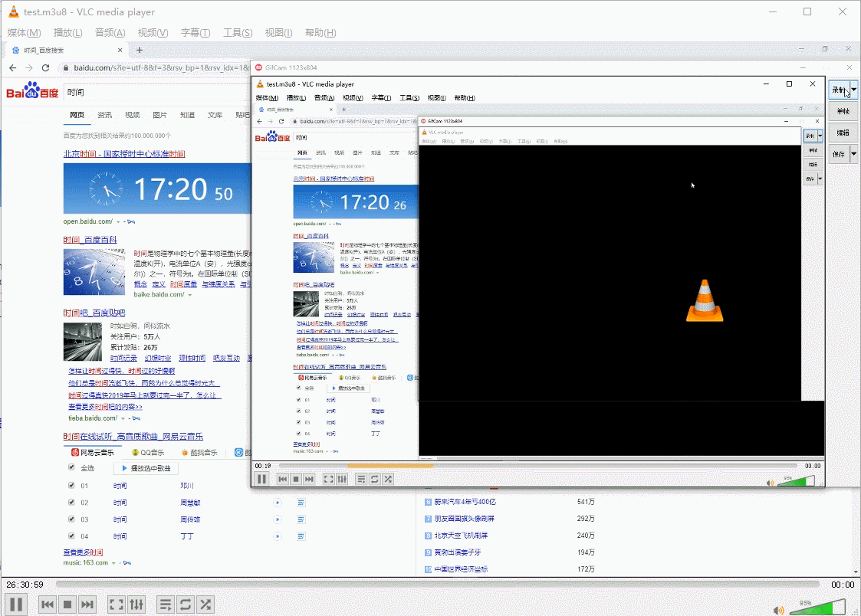Image resolution: width=861 pixels, height=616 pixels.
Task: Click outer VLC seek bar near 26:30:59
Action: coord(438,585)
